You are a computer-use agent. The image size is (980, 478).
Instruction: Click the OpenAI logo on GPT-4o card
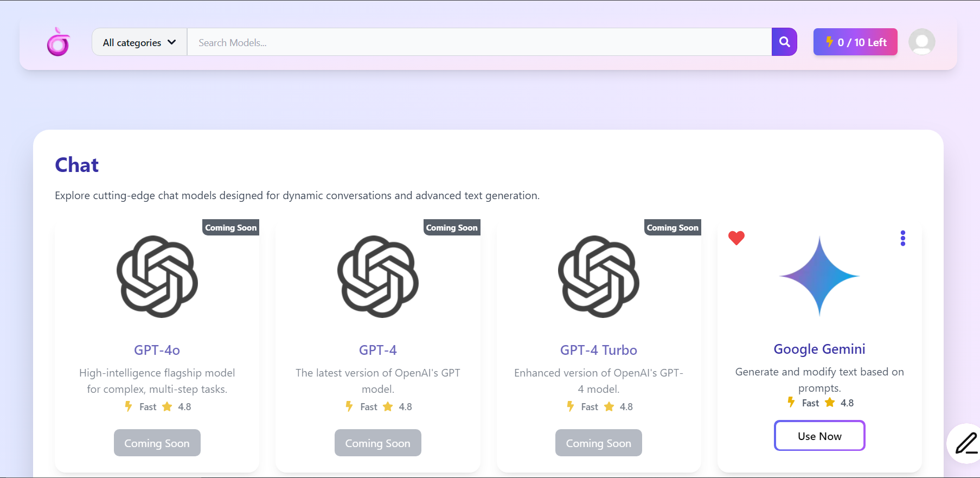pyautogui.click(x=157, y=277)
